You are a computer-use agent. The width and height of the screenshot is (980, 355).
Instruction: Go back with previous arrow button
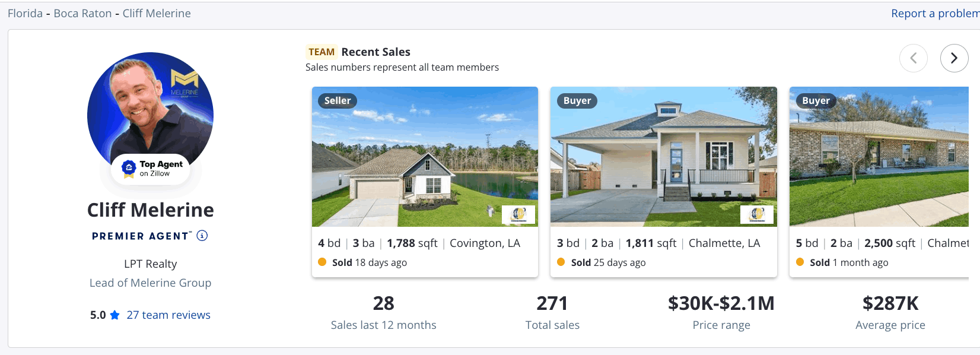click(914, 58)
